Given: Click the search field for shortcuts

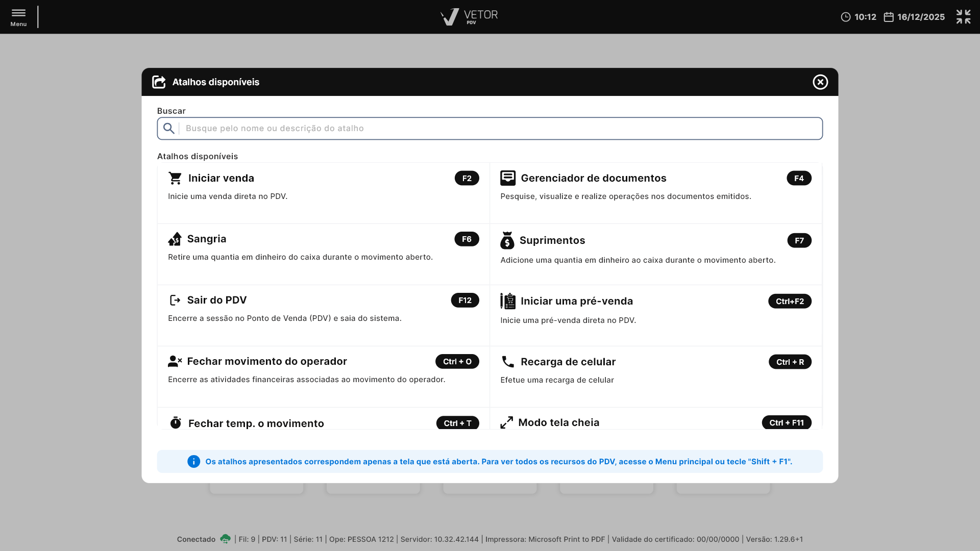Looking at the screenshot, I should pos(500,129).
